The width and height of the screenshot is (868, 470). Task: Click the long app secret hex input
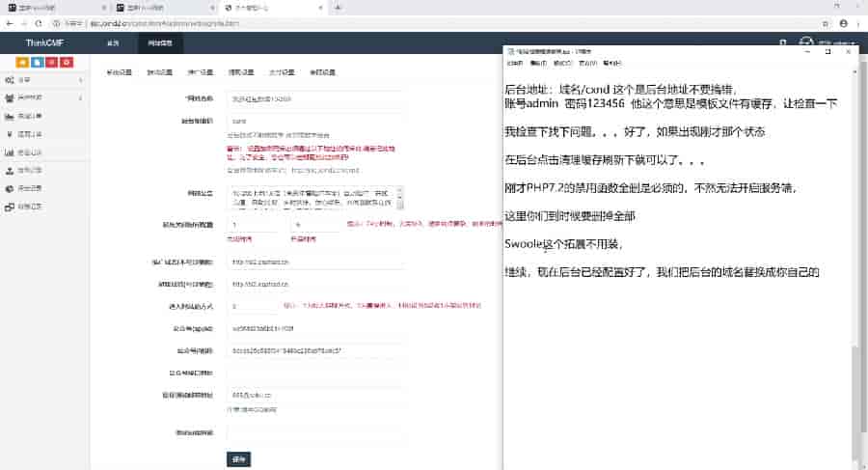pos(315,350)
